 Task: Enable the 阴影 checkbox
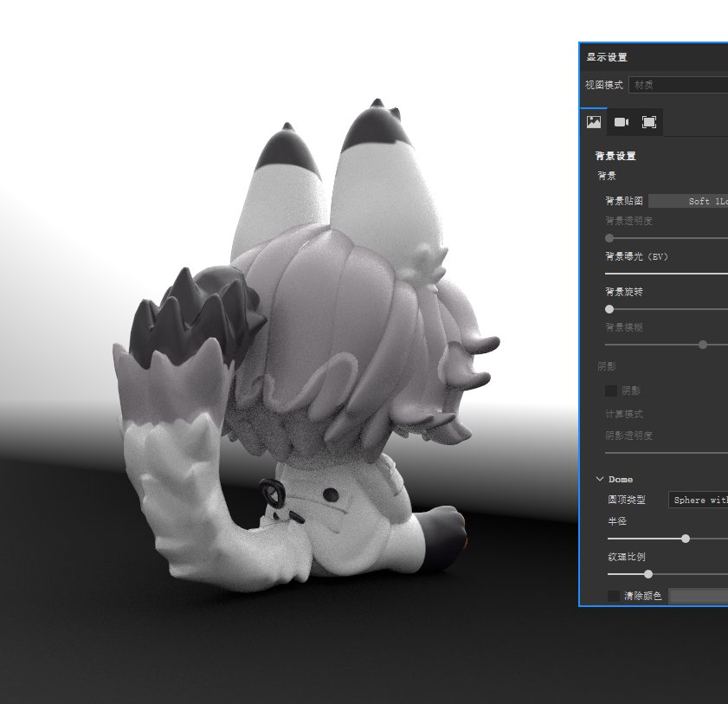(611, 391)
